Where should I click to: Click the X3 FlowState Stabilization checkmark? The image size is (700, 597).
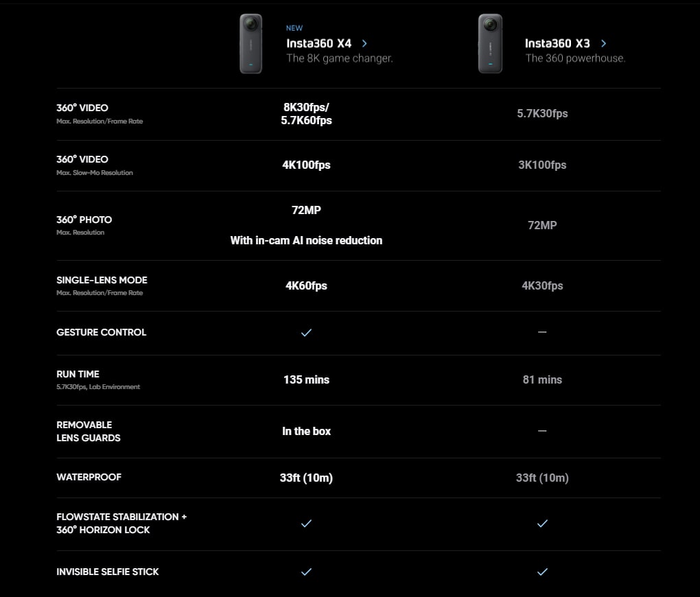click(542, 524)
